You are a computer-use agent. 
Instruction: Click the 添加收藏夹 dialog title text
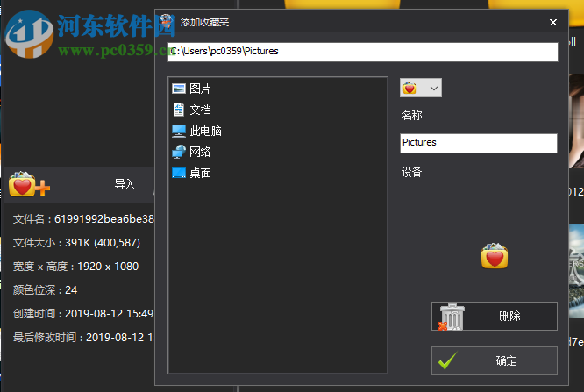click(204, 22)
